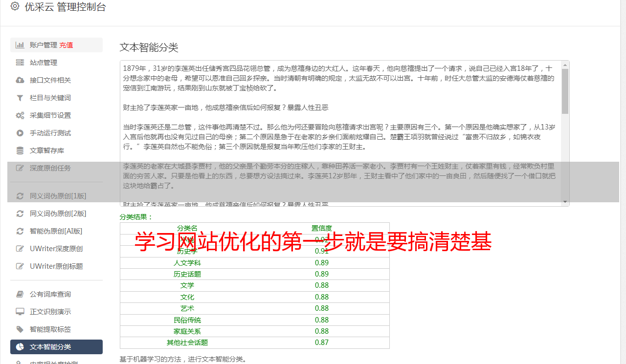The image size is (626, 364).
Task: Click the text area scrollbar down arrow
Action: (565, 202)
